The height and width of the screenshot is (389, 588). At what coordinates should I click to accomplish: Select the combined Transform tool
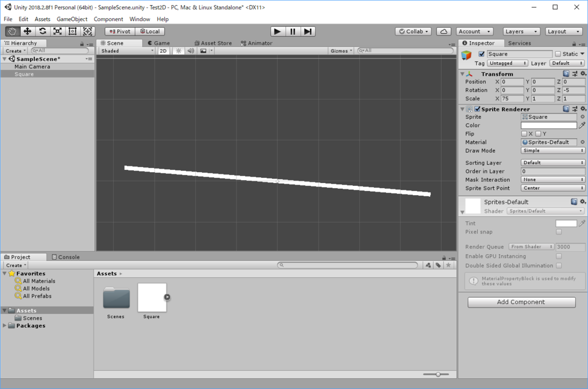click(x=87, y=32)
